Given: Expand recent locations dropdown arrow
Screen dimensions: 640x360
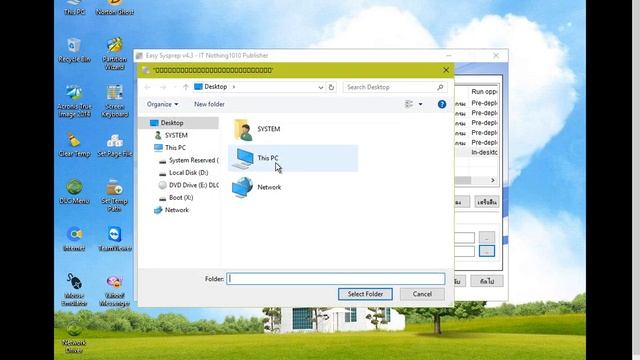Looking at the screenshot, I should [175, 87].
